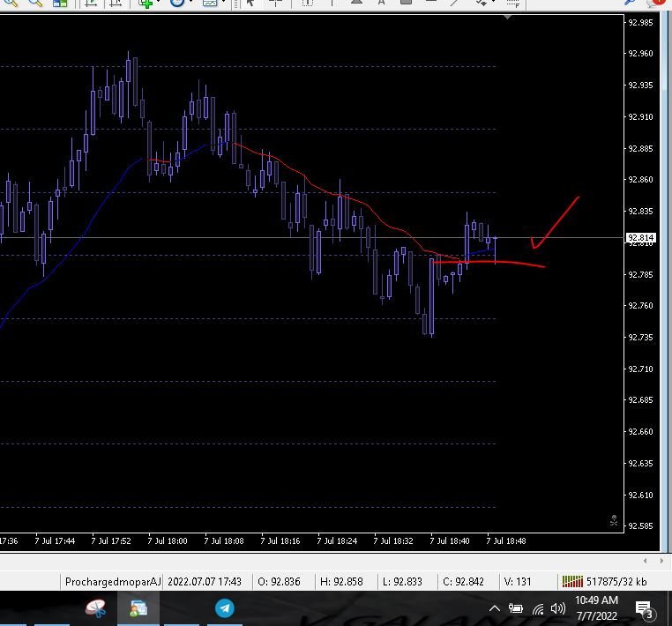Click the right scroll arrow above status bar

661,561
